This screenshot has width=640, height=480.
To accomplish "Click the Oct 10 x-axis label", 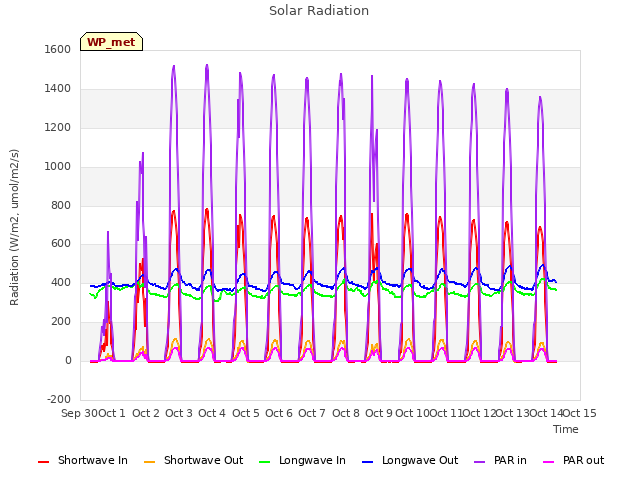I will 412,413.
